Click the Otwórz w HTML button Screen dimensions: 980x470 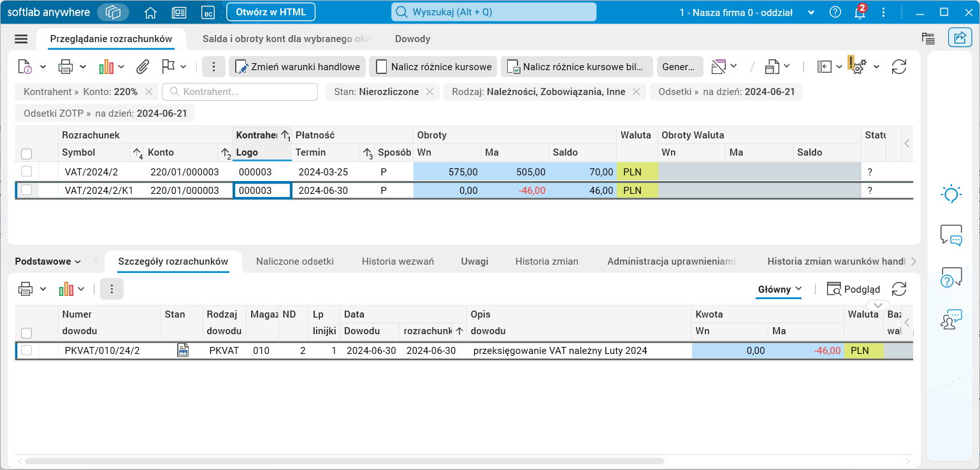[x=271, y=12]
